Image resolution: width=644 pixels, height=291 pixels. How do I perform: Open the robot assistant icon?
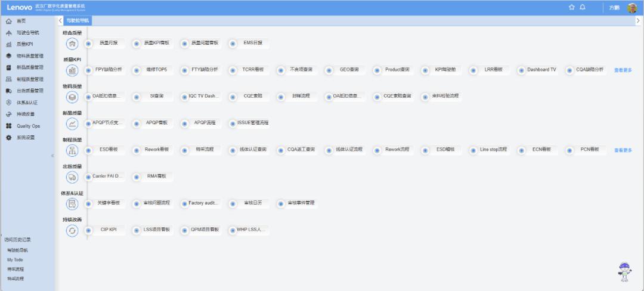point(625,272)
